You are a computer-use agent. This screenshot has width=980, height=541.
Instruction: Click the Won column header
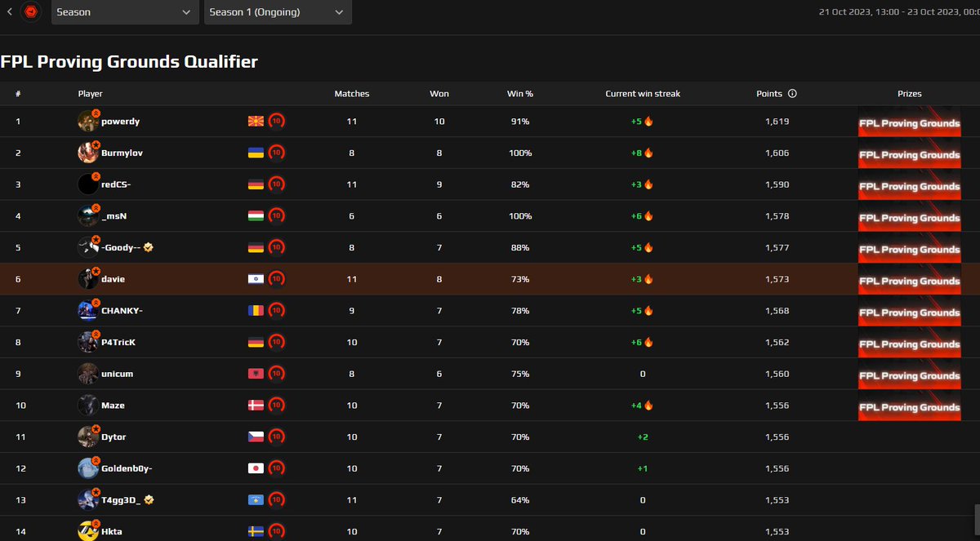439,94
